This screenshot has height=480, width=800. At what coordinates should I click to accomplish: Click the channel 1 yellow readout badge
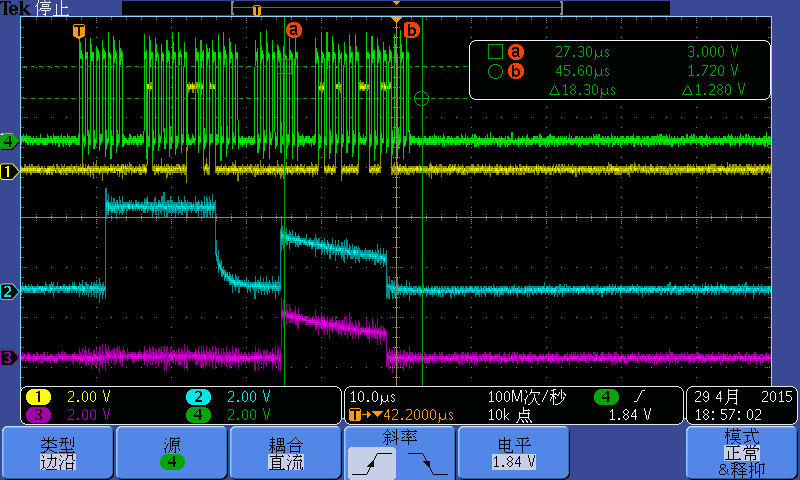click(x=38, y=396)
